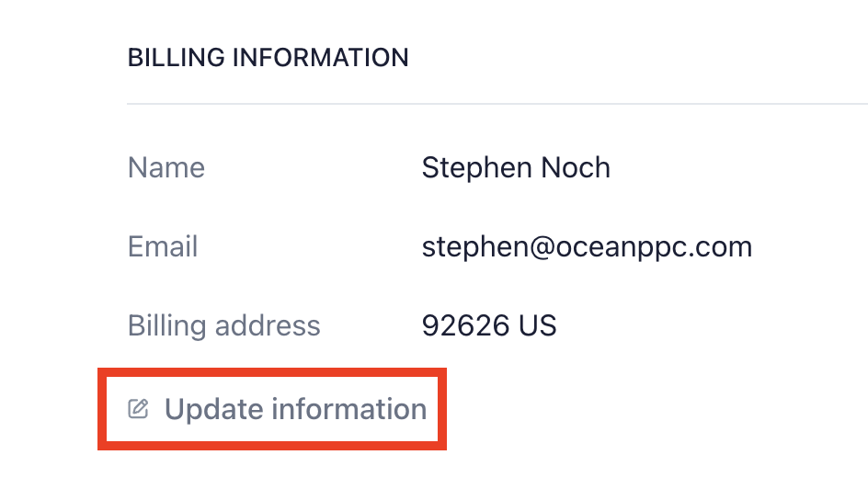The height and width of the screenshot is (489, 868).
Task: Click the last name Noch
Action: (576, 167)
